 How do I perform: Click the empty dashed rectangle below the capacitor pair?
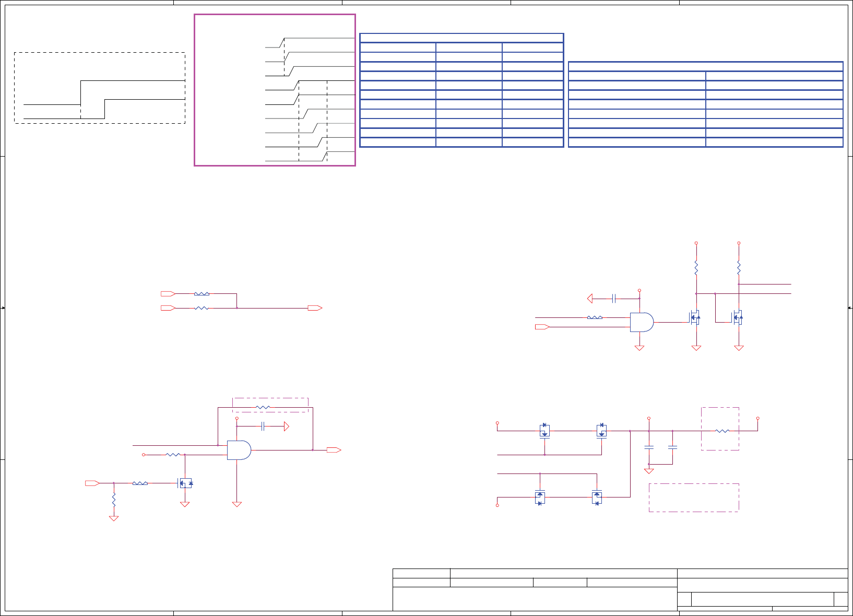[694, 497]
